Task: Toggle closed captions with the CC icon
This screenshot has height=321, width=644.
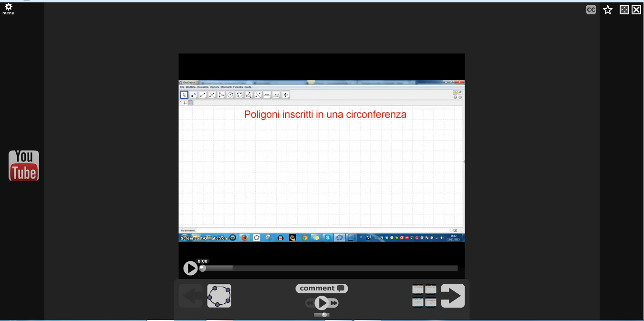Action: click(x=591, y=10)
